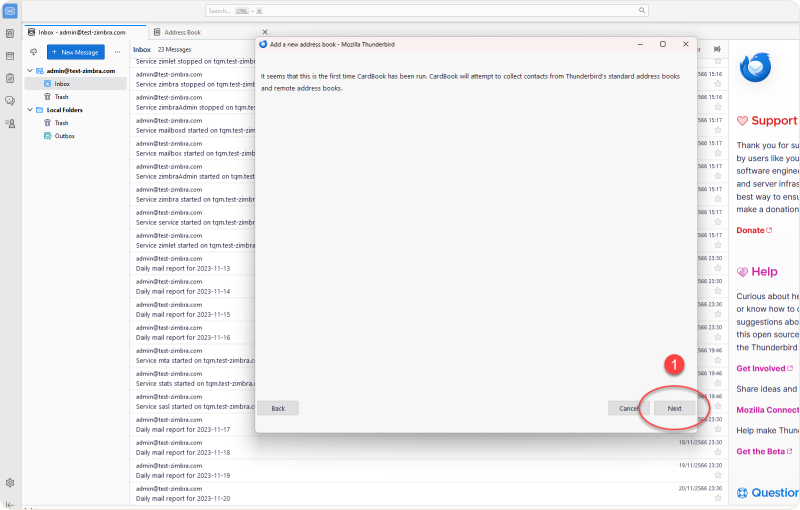Open message Service mailboxd started
Screen dimensions: 800x510
point(194,125)
